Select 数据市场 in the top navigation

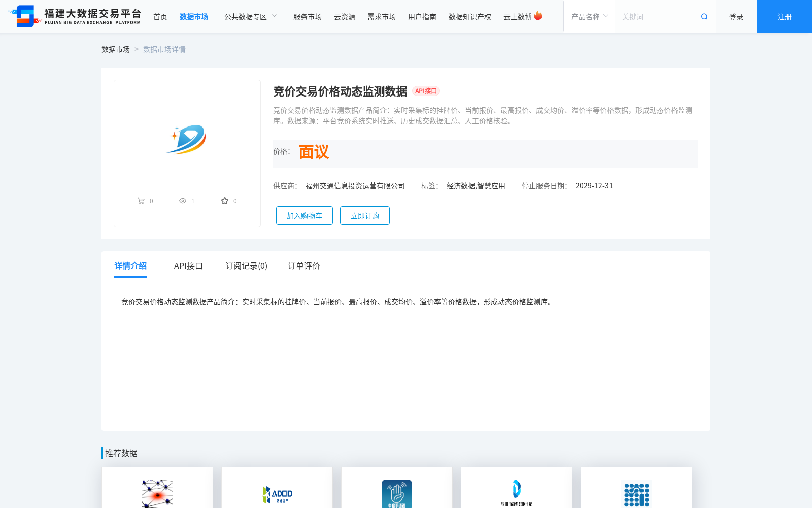194,17
